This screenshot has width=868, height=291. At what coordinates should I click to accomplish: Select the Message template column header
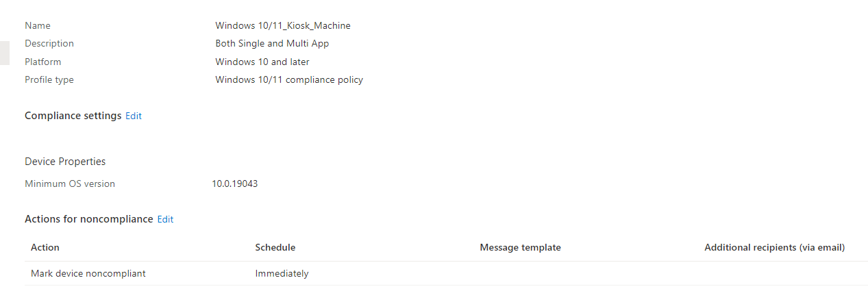pyautogui.click(x=521, y=247)
